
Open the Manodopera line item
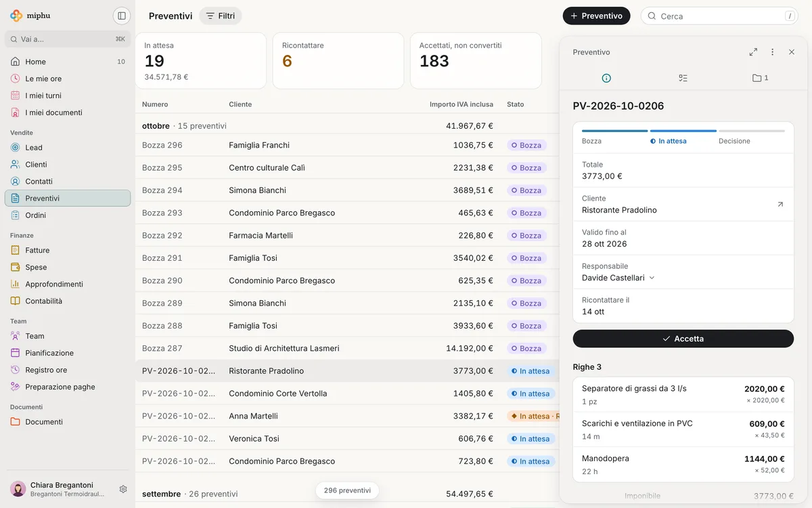tap(683, 464)
